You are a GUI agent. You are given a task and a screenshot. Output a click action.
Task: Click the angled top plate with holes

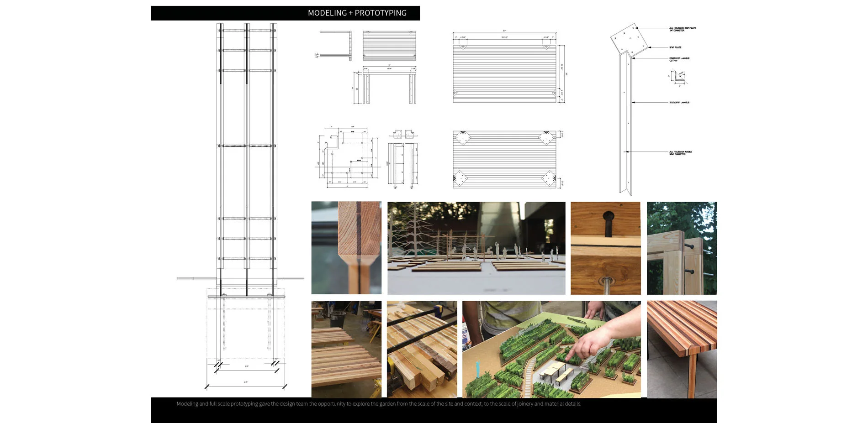coord(630,39)
